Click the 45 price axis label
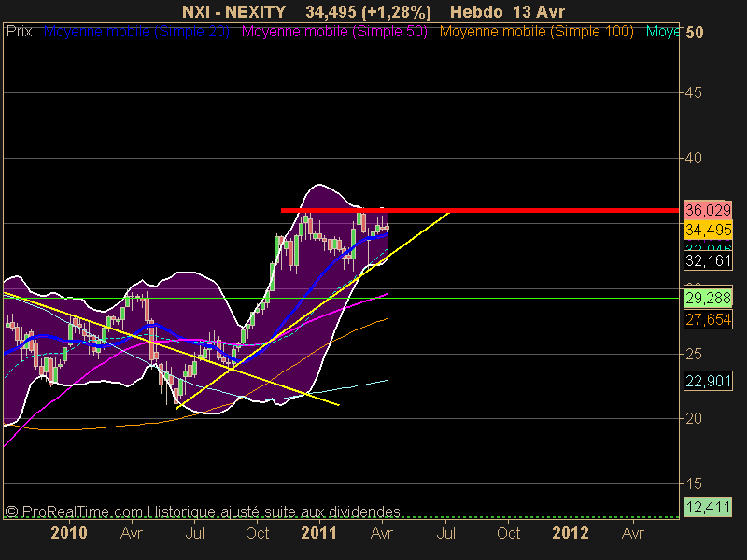This screenshot has height=560, width=747. tap(693, 92)
